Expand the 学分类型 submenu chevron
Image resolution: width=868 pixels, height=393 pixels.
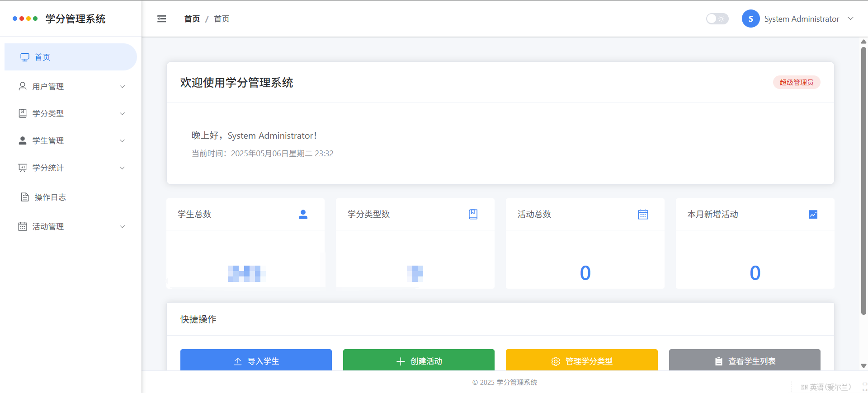122,113
